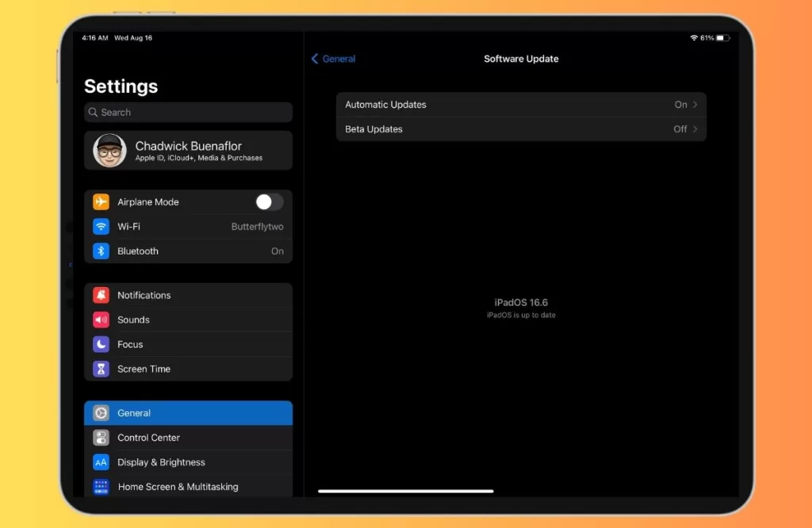Image resolution: width=812 pixels, height=528 pixels.
Task: Tap the back chevron beside General
Action: tap(314, 59)
